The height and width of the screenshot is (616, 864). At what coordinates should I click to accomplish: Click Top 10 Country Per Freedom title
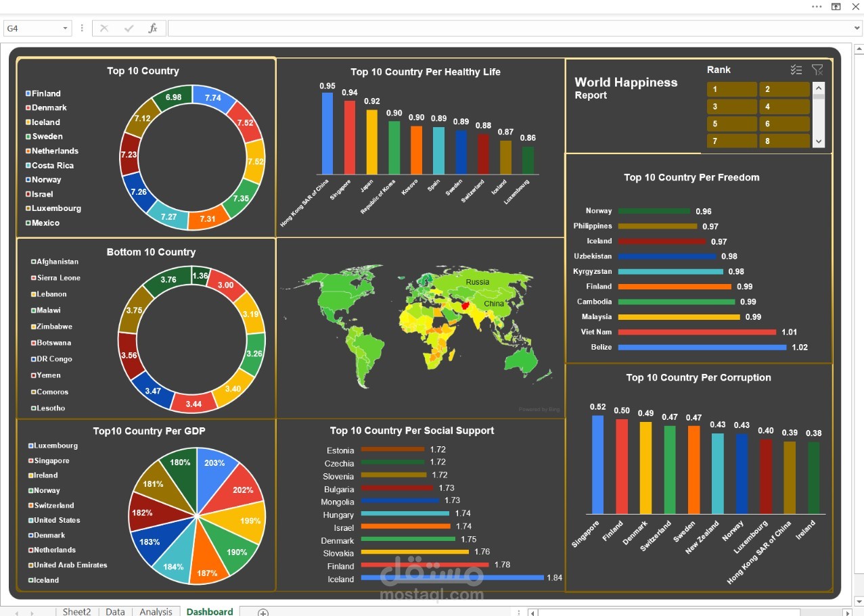691,177
